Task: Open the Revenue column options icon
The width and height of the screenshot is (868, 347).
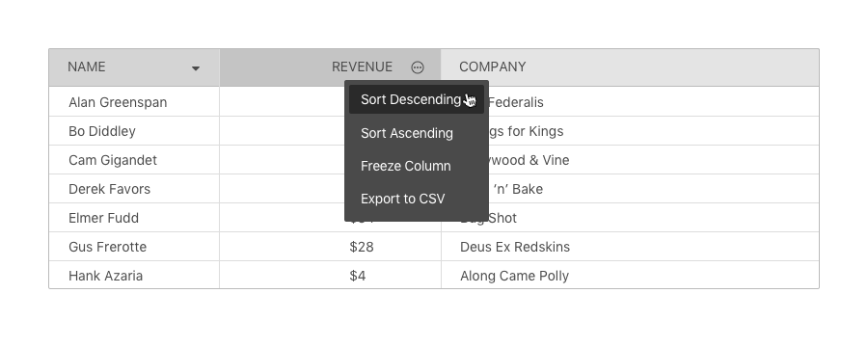Action: [x=418, y=67]
